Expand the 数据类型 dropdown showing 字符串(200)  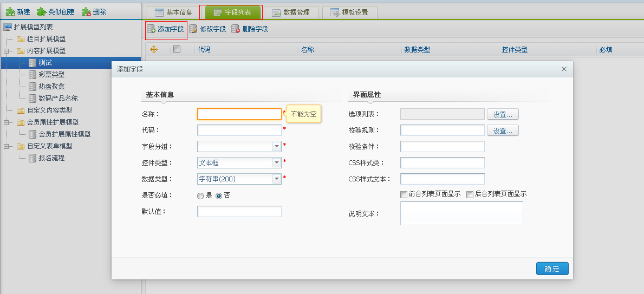(x=276, y=179)
